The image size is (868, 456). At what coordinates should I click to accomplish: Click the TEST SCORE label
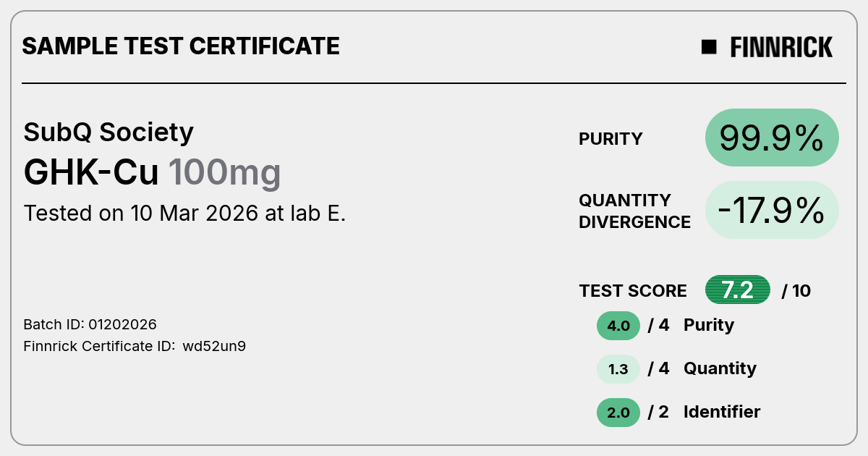point(633,291)
